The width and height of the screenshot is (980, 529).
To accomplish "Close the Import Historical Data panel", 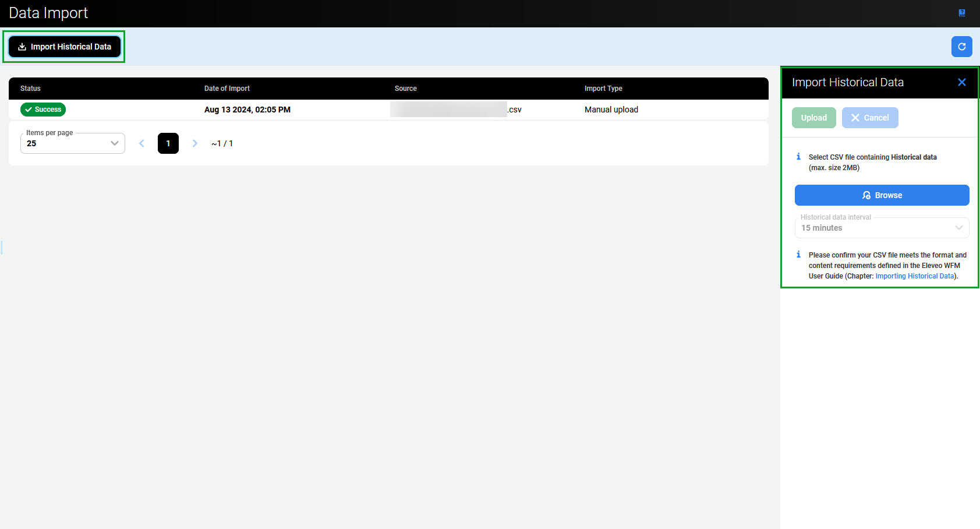I will coord(961,82).
